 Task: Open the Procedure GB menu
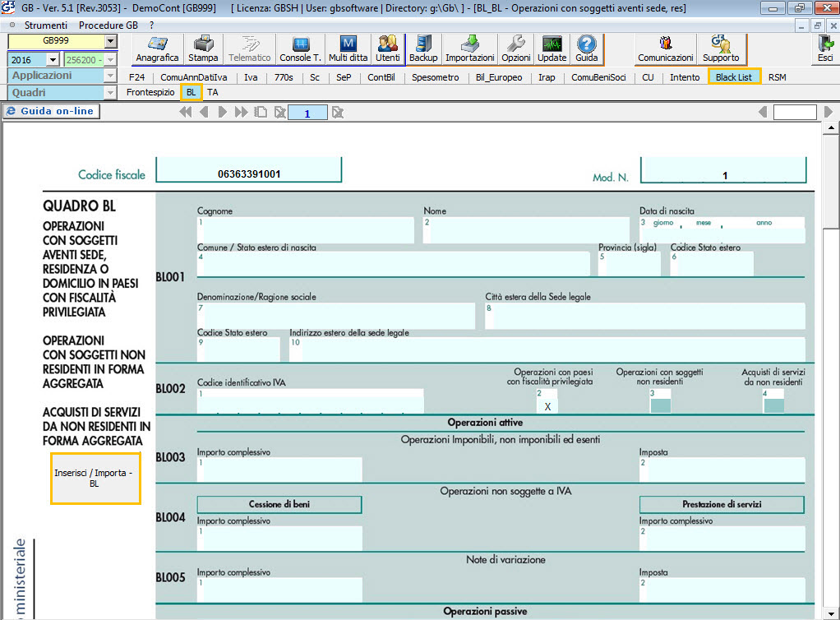[x=108, y=25]
